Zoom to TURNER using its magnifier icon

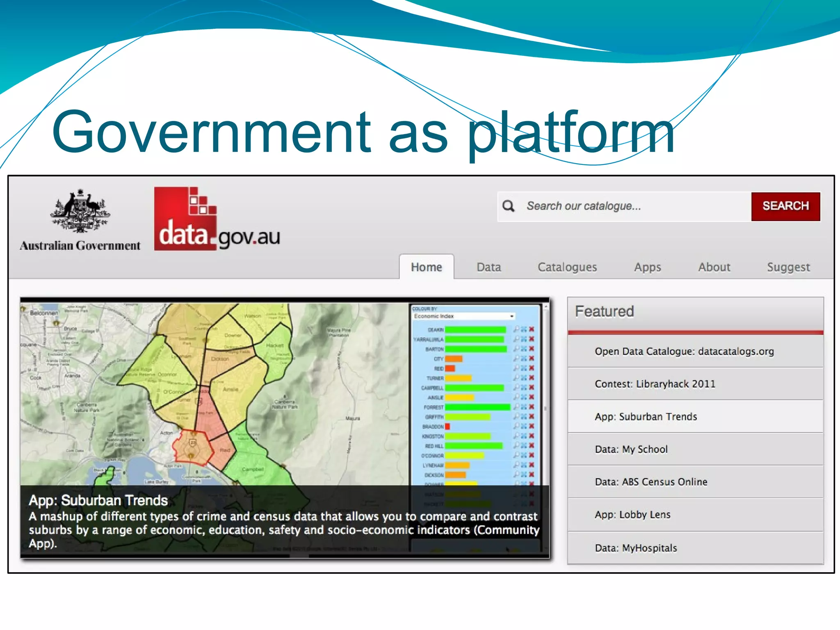pyautogui.click(x=516, y=378)
